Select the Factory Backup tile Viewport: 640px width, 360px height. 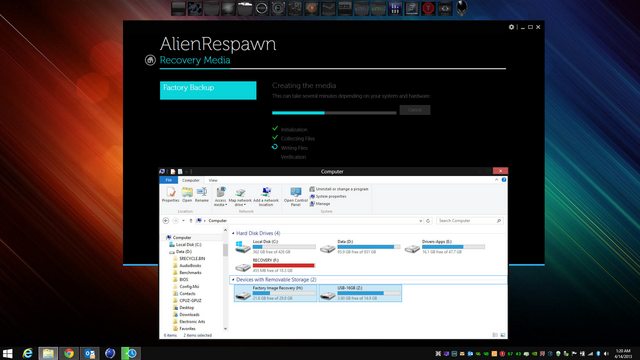coord(208,90)
